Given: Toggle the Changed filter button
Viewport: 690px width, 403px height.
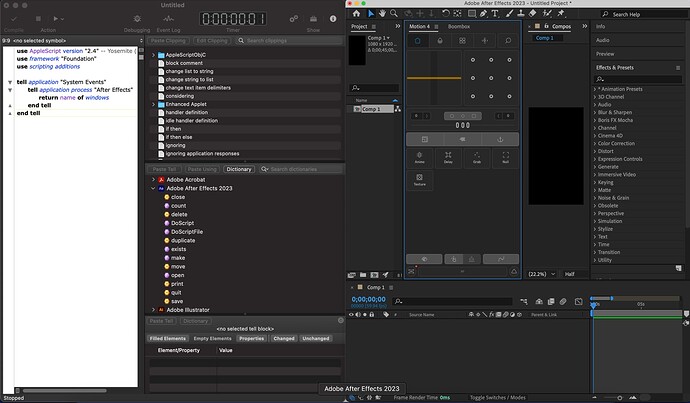Looking at the screenshot, I should click(x=284, y=338).
